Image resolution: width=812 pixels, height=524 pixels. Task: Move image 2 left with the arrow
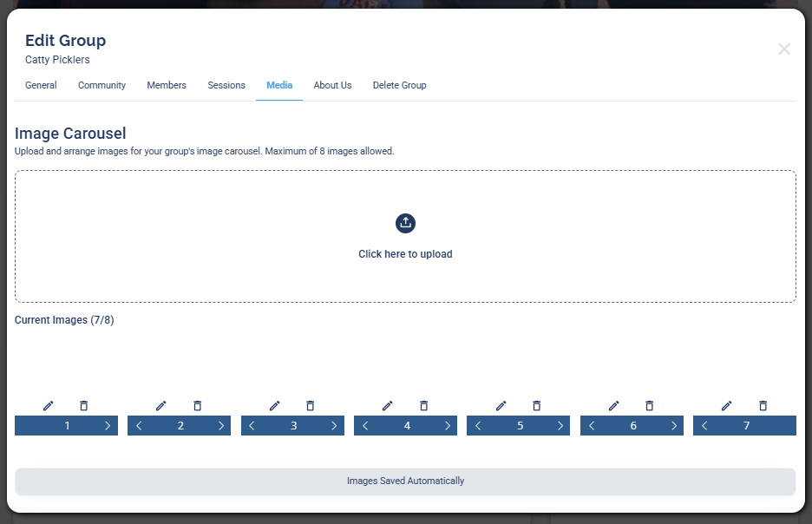click(x=139, y=426)
